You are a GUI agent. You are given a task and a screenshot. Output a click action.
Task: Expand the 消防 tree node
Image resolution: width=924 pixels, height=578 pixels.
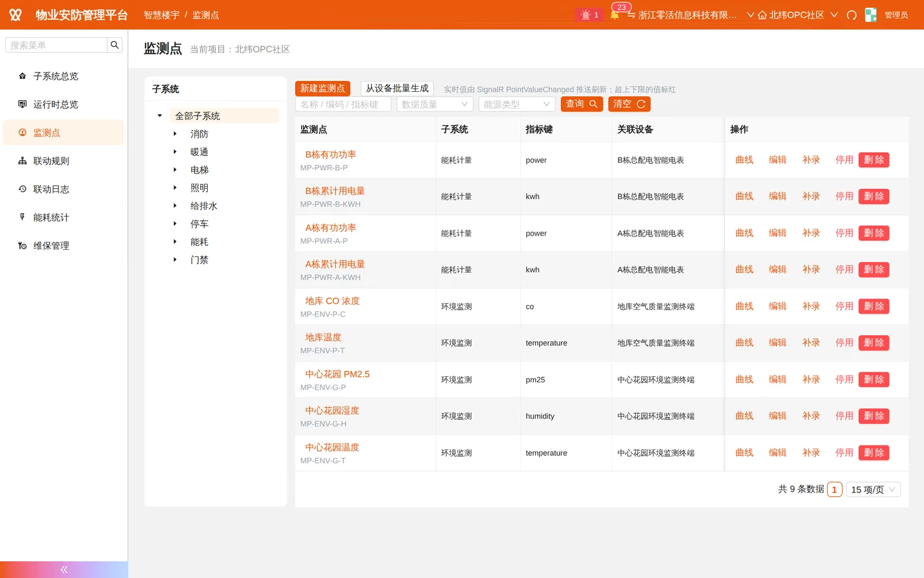175,134
